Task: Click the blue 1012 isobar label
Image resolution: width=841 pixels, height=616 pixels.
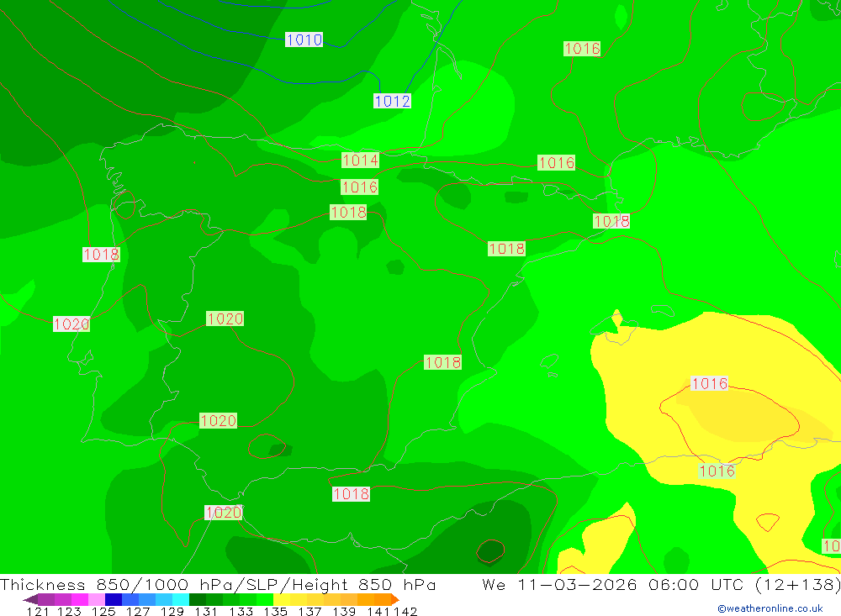Action: point(392,101)
